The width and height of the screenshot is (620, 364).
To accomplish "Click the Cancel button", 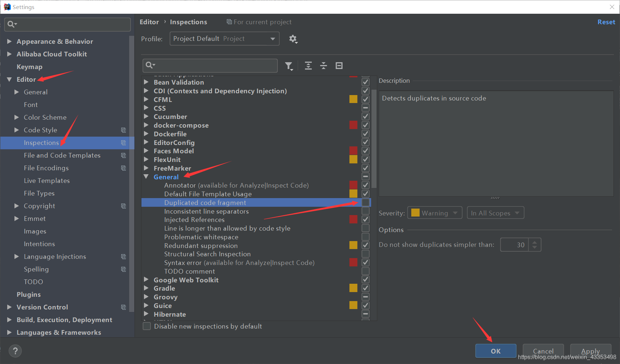I will 543,351.
